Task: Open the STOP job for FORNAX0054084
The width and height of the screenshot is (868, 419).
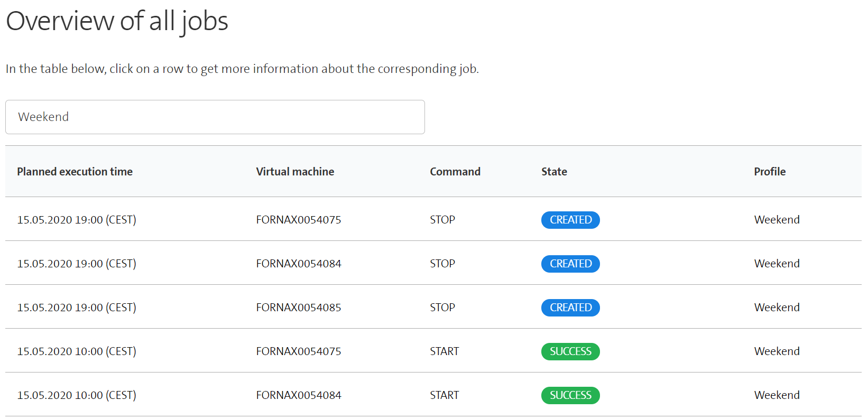Action: pyautogui.click(x=299, y=264)
